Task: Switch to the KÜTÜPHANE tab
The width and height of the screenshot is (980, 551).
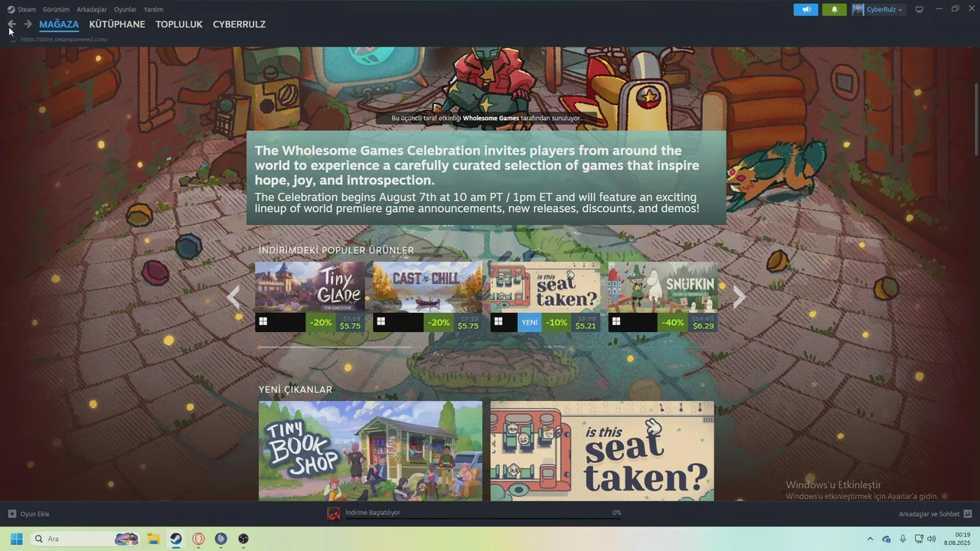Action: 117,24
